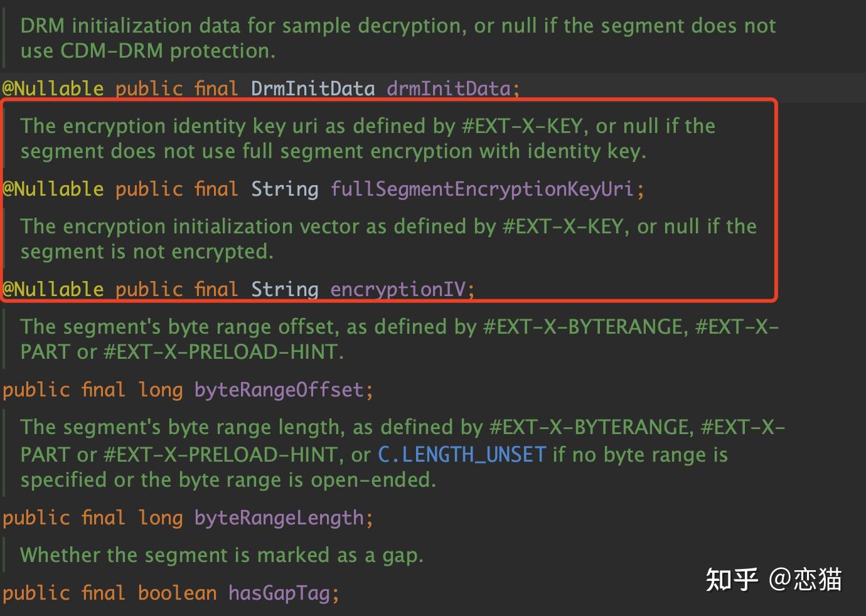
Task: Click the C.LENGTH_UNSET link in the comment
Action: pyautogui.click(x=462, y=454)
